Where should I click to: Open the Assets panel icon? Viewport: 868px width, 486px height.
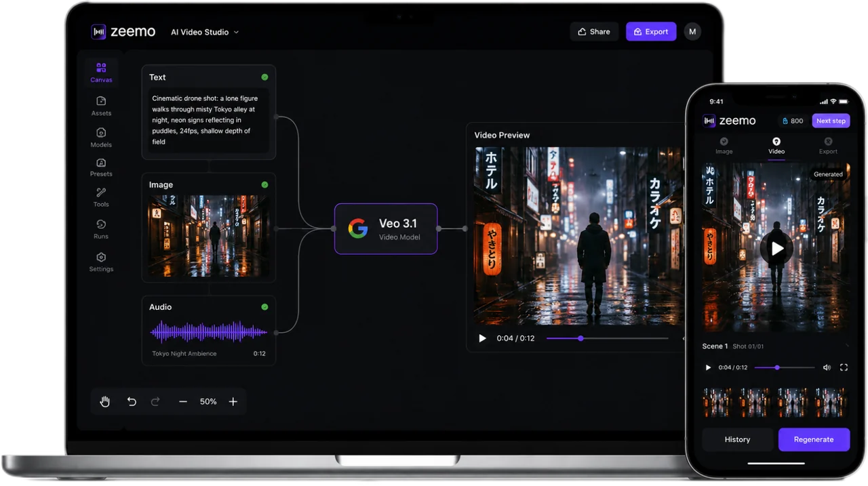pyautogui.click(x=101, y=101)
